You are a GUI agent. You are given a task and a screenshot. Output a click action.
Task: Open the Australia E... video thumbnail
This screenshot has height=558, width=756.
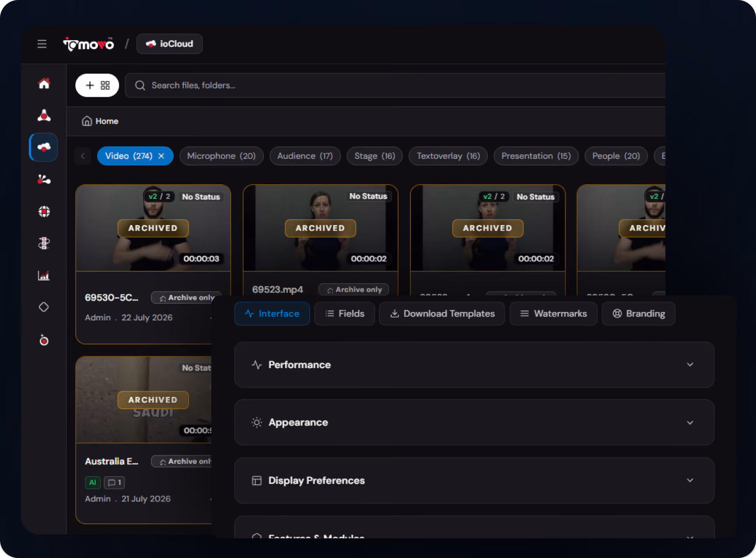click(144, 400)
